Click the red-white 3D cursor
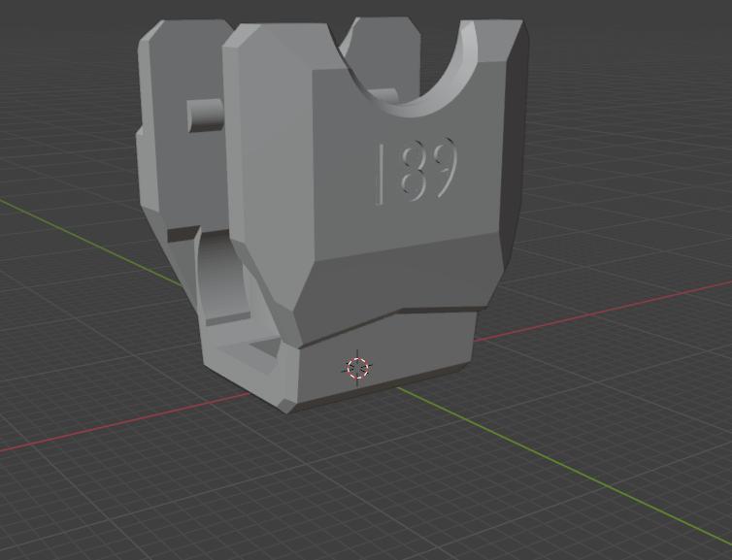This screenshot has width=732, height=560. (x=358, y=368)
